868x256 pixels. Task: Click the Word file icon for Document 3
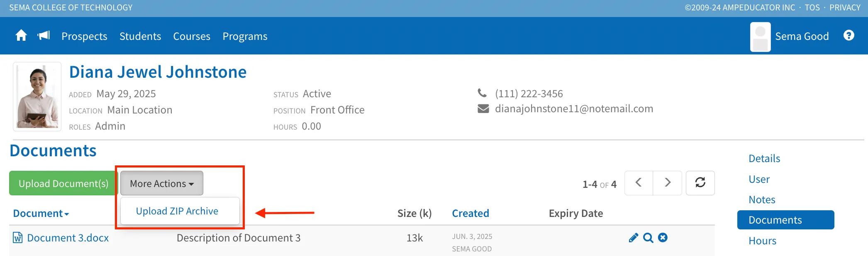coord(18,238)
